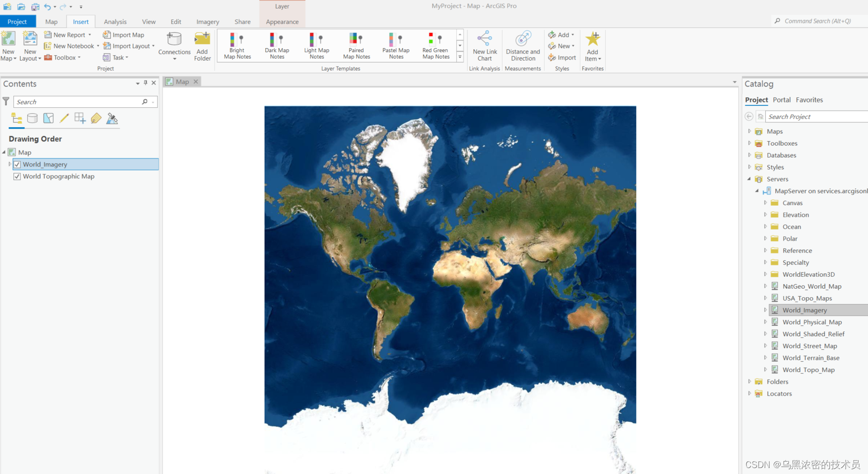The width and height of the screenshot is (868, 474).
Task: Click the Contents filter funnel icon
Action: 6,101
